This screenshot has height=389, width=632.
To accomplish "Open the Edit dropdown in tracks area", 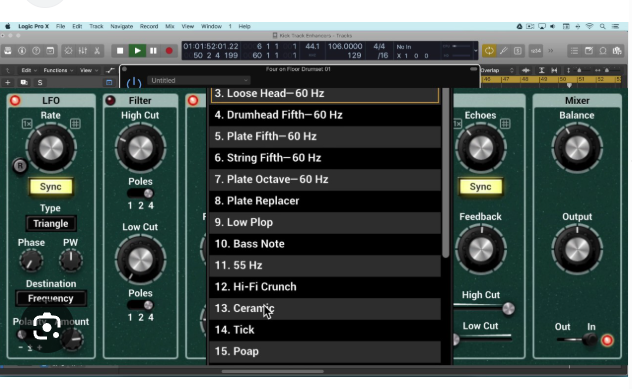I will click(29, 70).
